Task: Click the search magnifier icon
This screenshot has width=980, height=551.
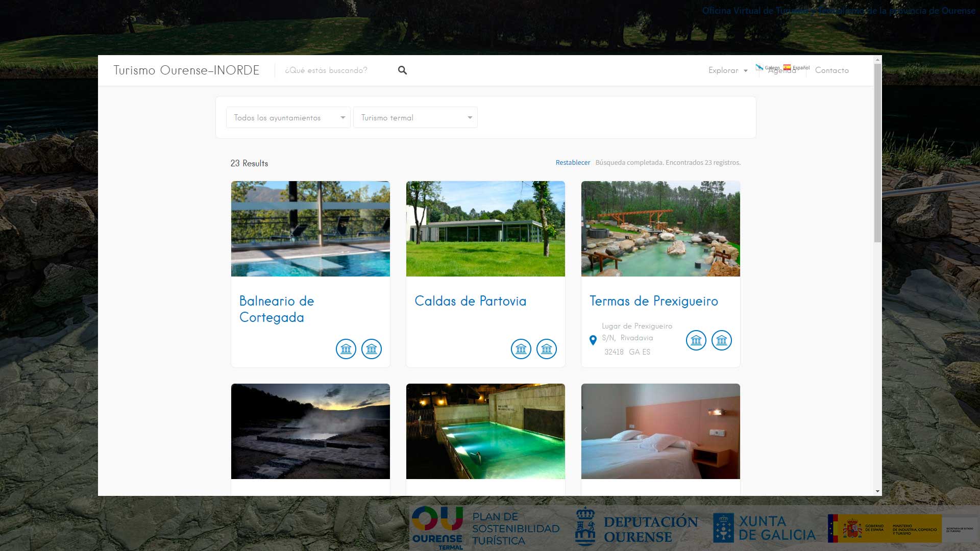Action: [402, 70]
